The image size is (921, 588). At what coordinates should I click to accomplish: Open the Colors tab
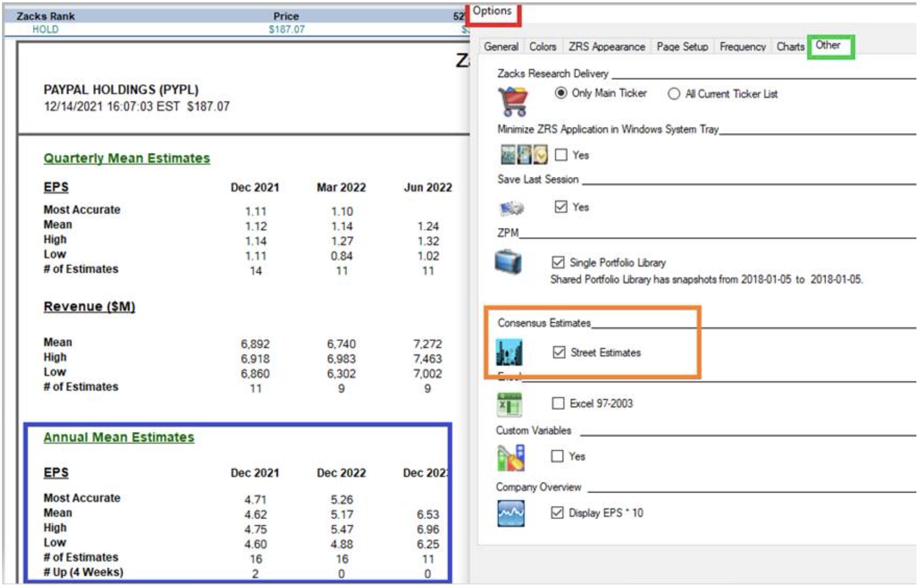point(543,47)
